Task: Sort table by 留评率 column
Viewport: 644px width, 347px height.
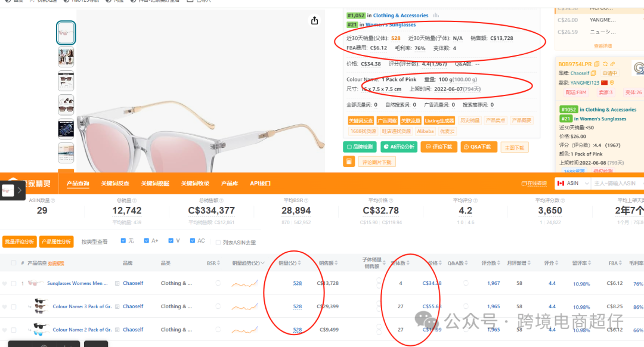Action: click(x=590, y=263)
